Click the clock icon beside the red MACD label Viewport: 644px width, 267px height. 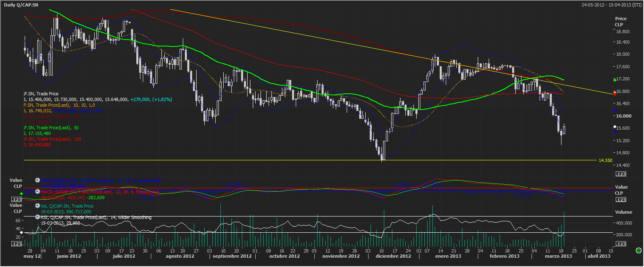tap(38, 191)
